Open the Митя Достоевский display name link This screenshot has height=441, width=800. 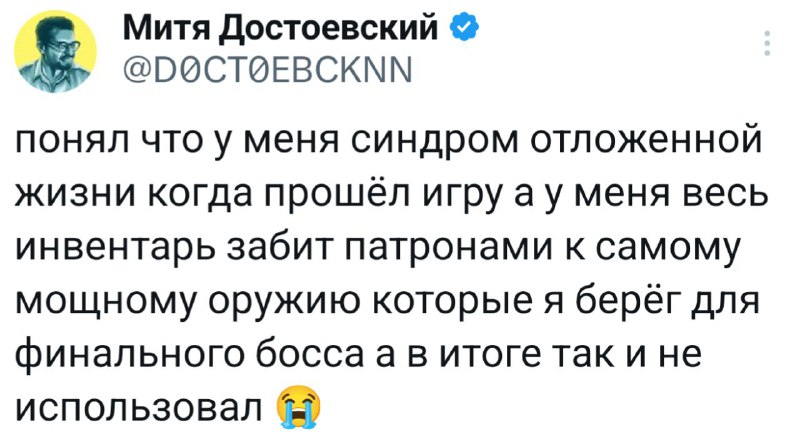tap(280, 30)
